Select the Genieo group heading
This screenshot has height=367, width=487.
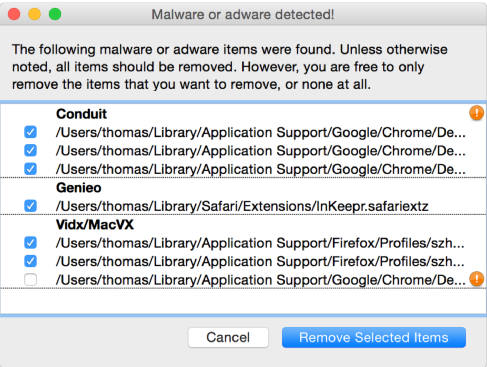click(x=79, y=188)
